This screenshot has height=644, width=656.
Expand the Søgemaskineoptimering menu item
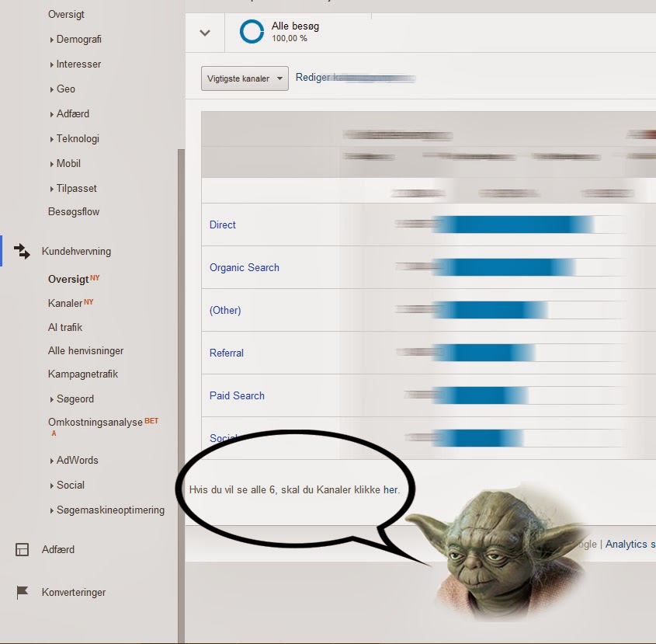click(107, 510)
